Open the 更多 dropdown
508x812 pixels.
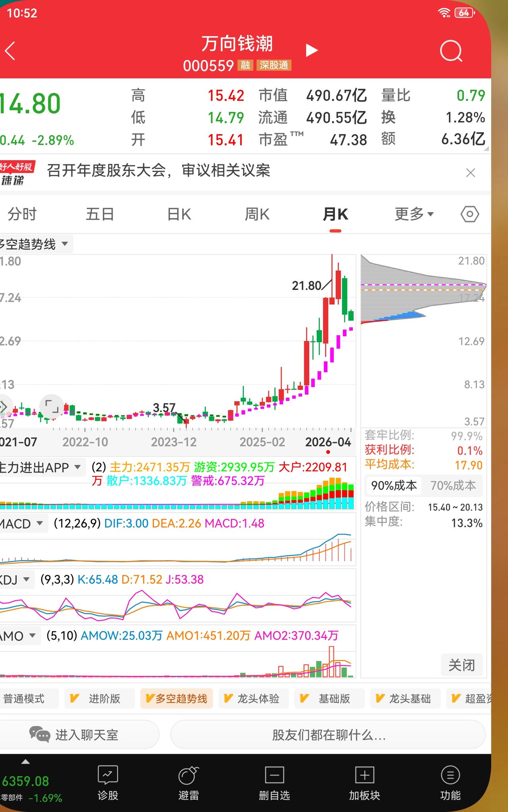point(414,214)
